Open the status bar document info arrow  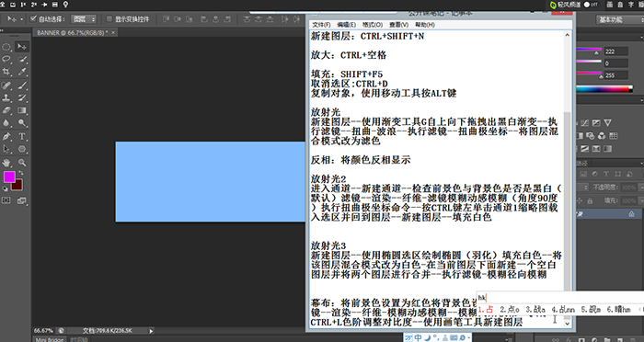pos(151,330)
